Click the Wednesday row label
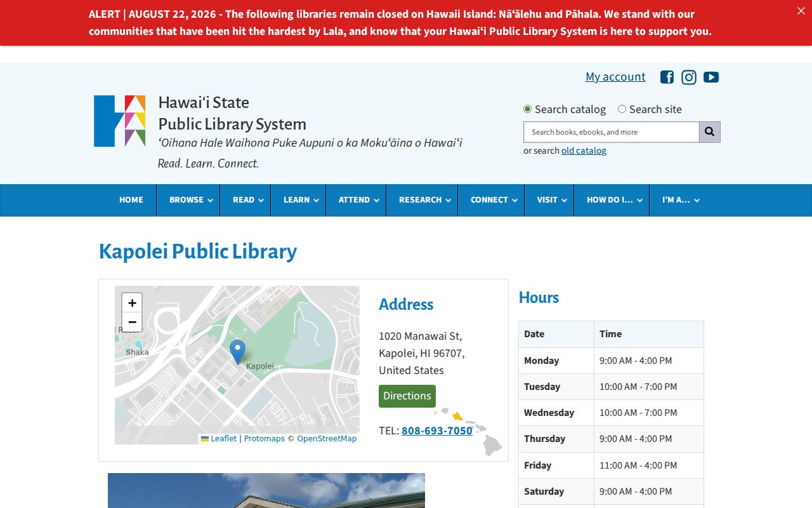Image resolution: width=812 pixels, height=508 pixels. [549, 413]
